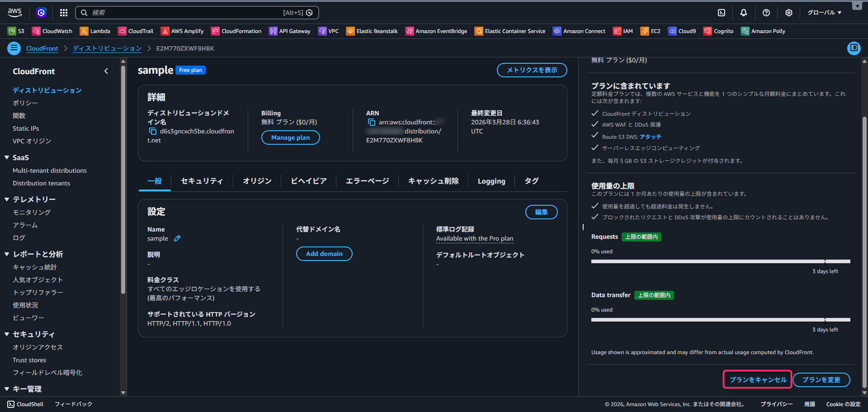This screenshot has height=412, width=868.
Task: Copy the distribution domain name
Action: point(153,131)
